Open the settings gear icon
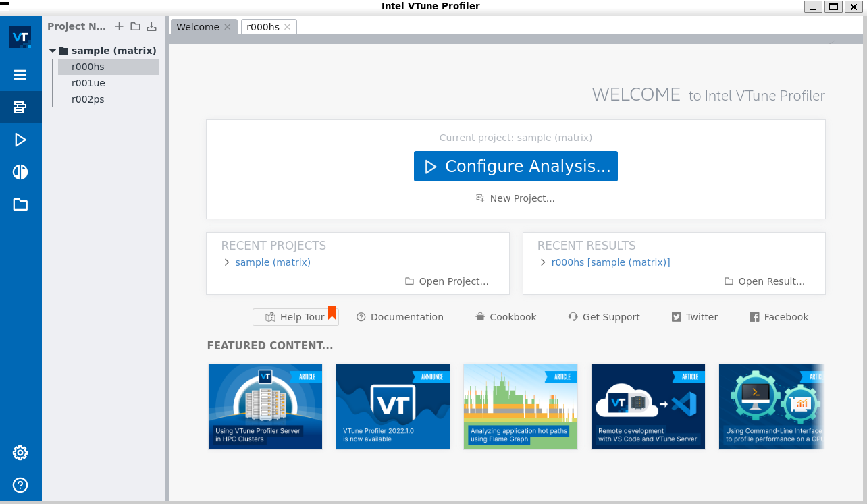This screenshot has width=867, height=504. pyautogui.click(x=20, y=453)
